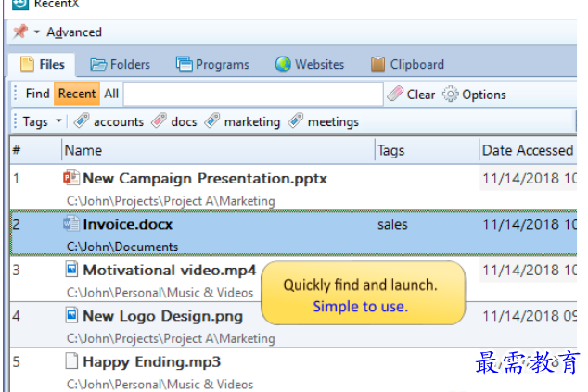Click the Word icon next to Invoice.docx
The image size is (588, 392).
click(x=71, y=224)
